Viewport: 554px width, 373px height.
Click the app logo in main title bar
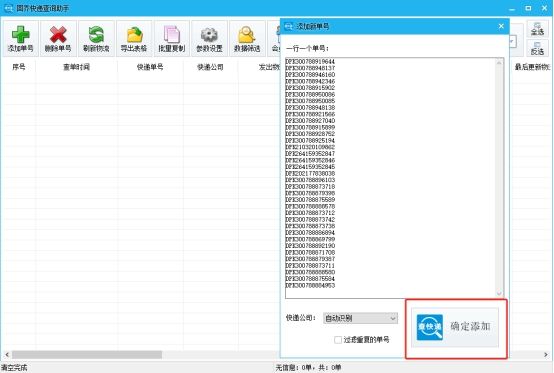click(8, 8)
